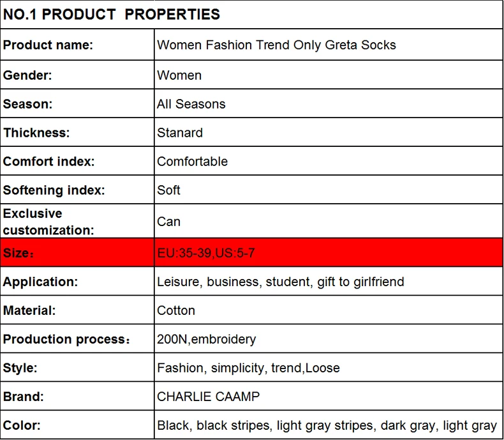The height and width of the screenshot is (440, 504).
Task: Select the Cotton material value
Action: (176, 311)
